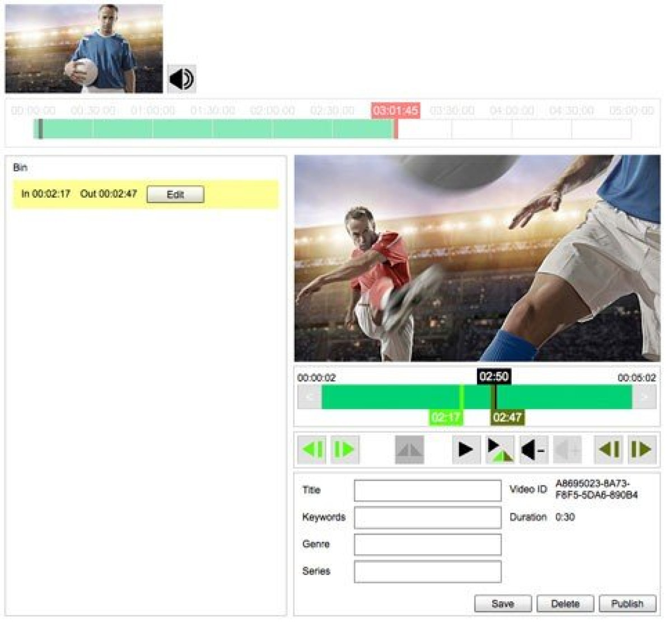Play the selection between in and out

500,450
